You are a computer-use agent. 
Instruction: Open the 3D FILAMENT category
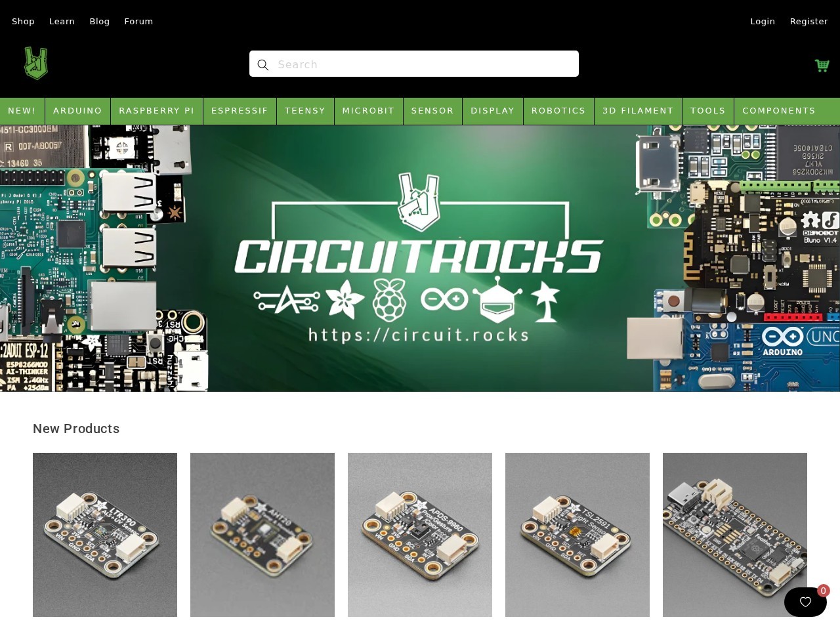638,110
